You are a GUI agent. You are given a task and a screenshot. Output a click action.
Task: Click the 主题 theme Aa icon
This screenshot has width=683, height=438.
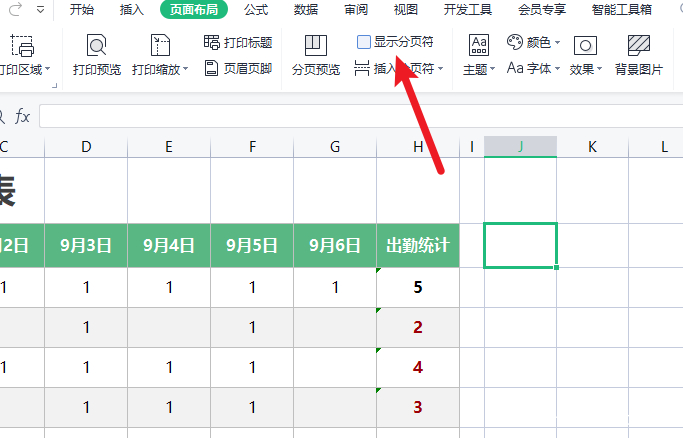point(479,45)
